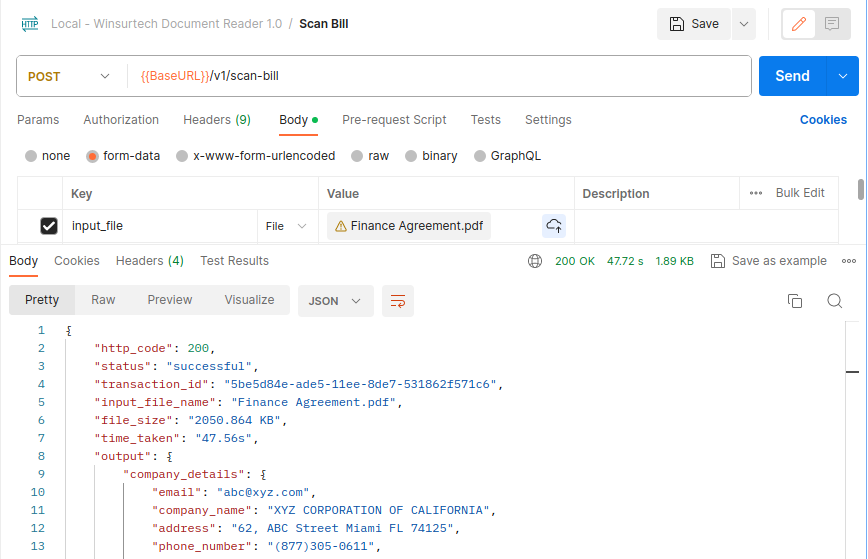The width and height of the screenshot is (868, 559).
Task: Click the request pane vertical scrollbar
Action: [860, 189]
